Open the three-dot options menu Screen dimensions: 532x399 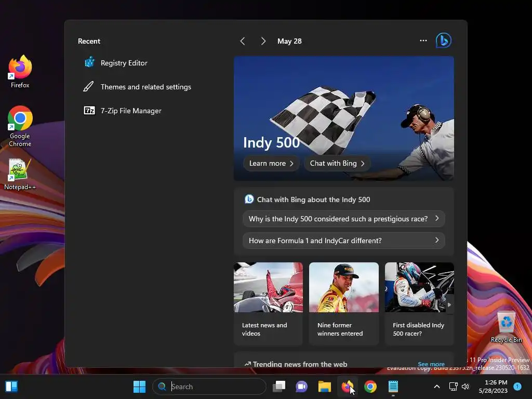pos(423,41)
